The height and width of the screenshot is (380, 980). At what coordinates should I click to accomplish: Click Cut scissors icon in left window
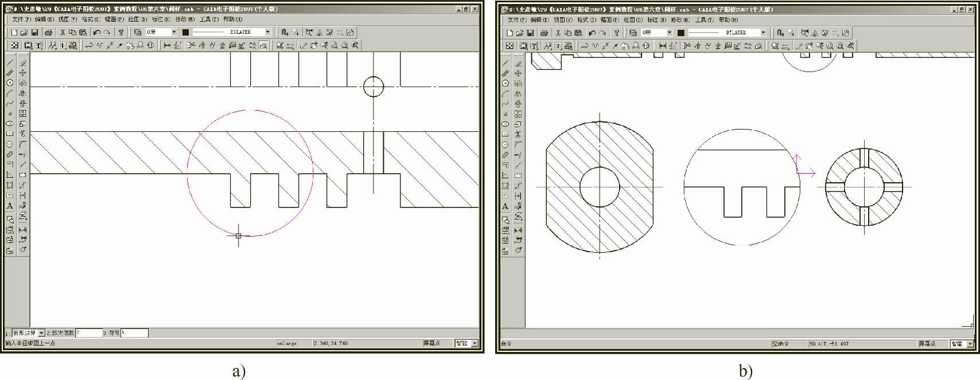63,32
